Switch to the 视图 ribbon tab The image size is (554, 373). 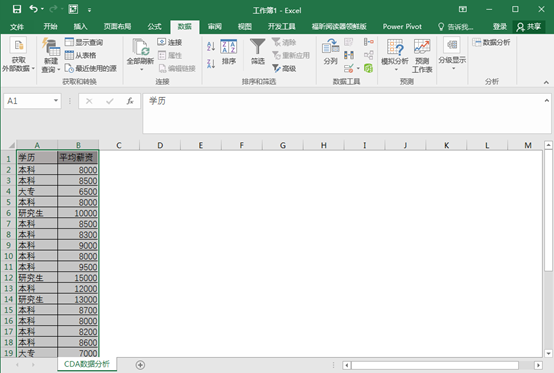[244, 26]
